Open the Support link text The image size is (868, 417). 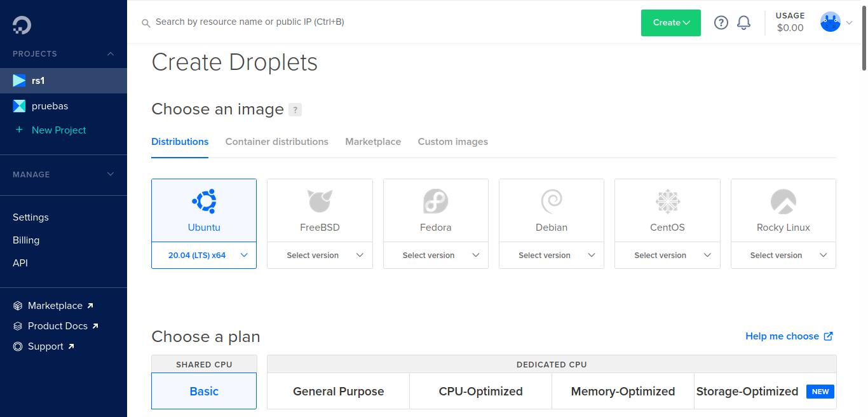pyautogui.click(x=46, y=346)
